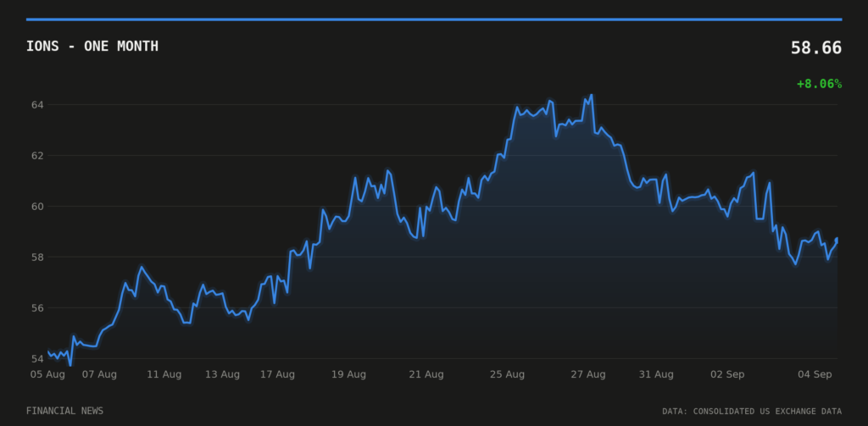Screen dimensions: 868x426
Task: Click the 31 Aug date label
Action: click(x=657, y=374)
